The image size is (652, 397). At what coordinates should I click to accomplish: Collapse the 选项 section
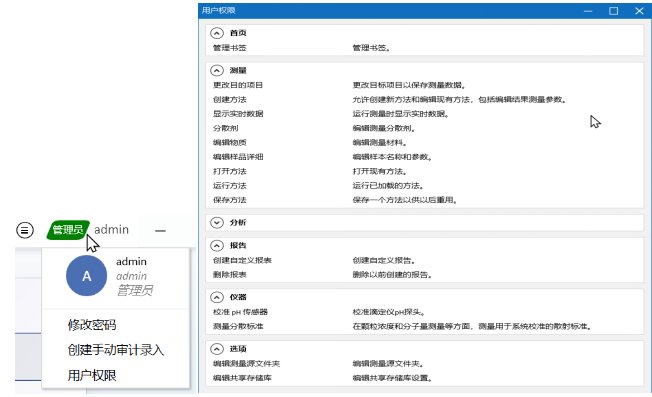pos(217,349)
